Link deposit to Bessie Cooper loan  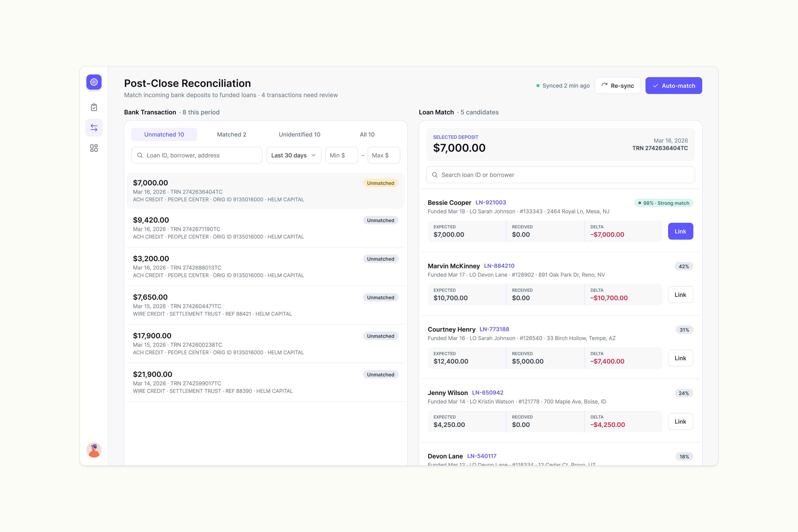click(x=681, y=231)
